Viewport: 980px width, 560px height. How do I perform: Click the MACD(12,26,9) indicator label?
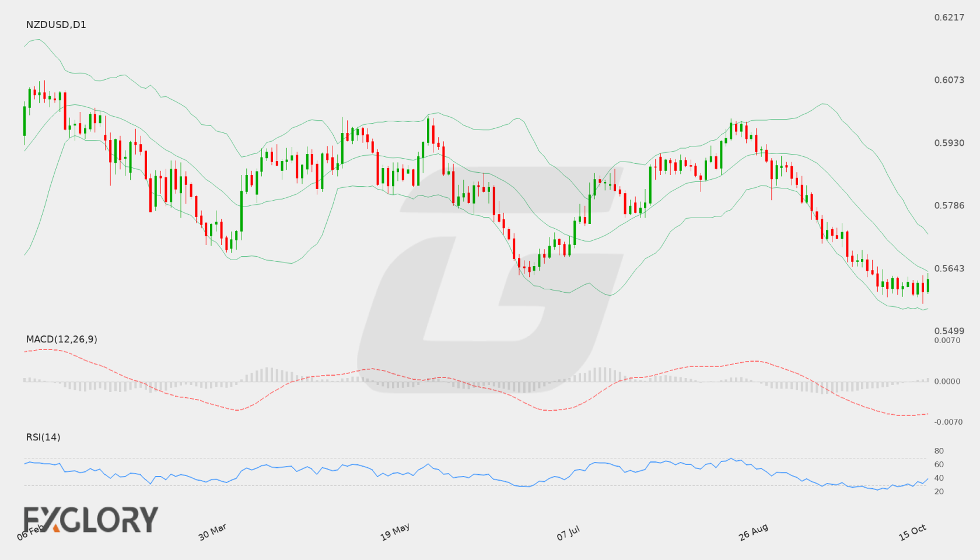click(61, 339)
